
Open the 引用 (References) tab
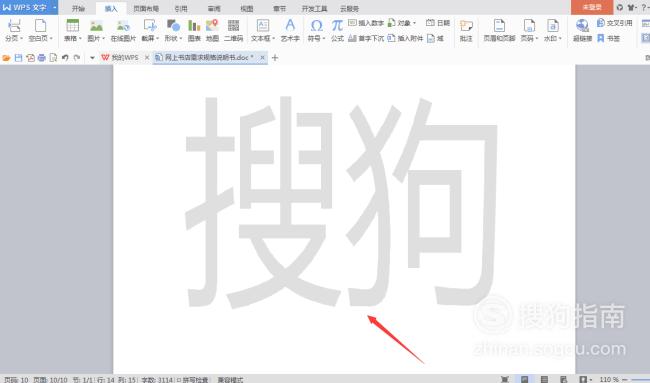point(181,8)
